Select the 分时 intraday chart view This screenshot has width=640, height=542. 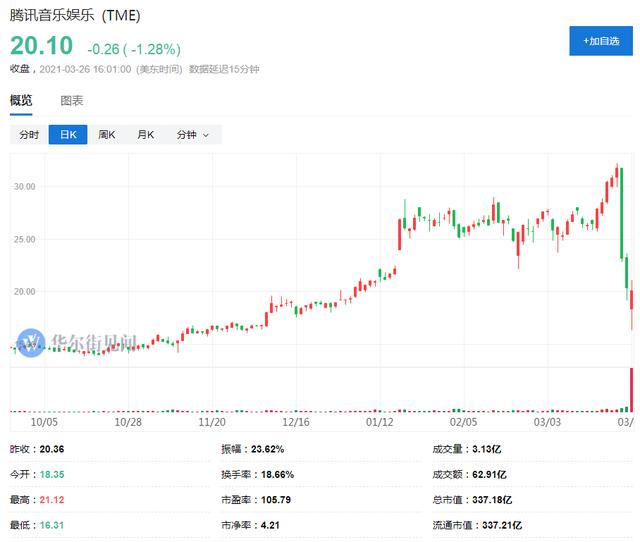pos(28,135)
